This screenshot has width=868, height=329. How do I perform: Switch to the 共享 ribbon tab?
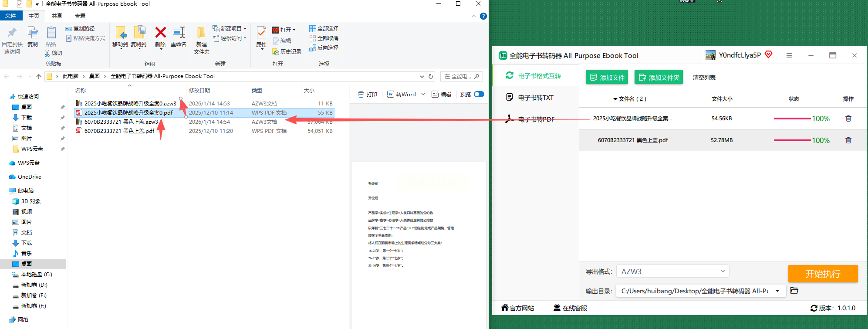(x=57, y=16)
